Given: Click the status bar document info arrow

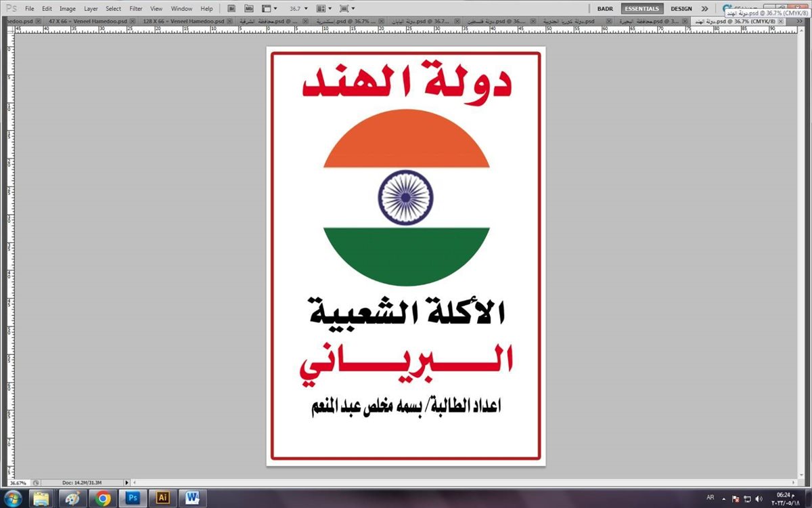Looking at the screenshot, I should click(127, 482).
